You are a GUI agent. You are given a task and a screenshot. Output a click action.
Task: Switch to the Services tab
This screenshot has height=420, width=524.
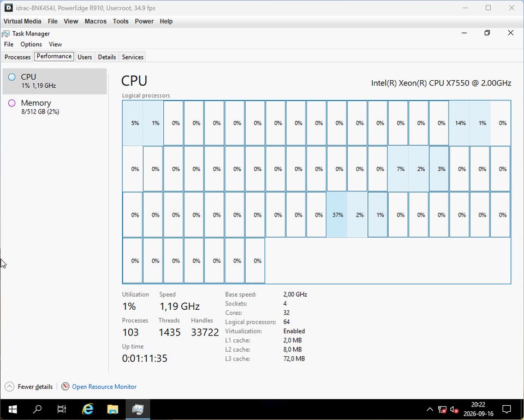click(133, 57)
